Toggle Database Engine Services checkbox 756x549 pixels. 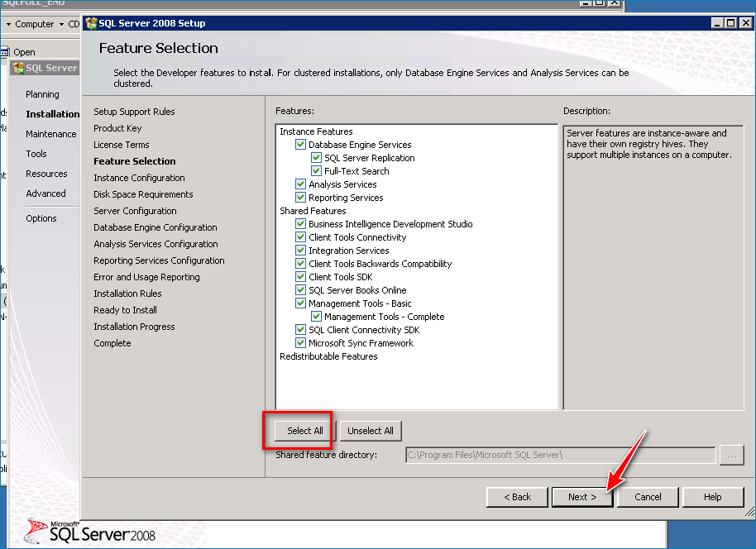[x=300, y=145]
